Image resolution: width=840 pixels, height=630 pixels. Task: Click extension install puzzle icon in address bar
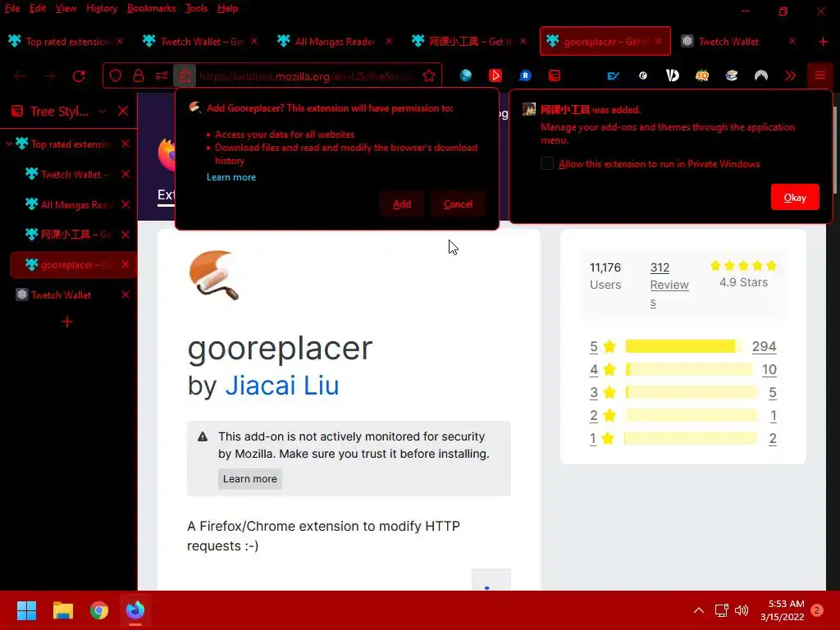(x=185, y=76)
